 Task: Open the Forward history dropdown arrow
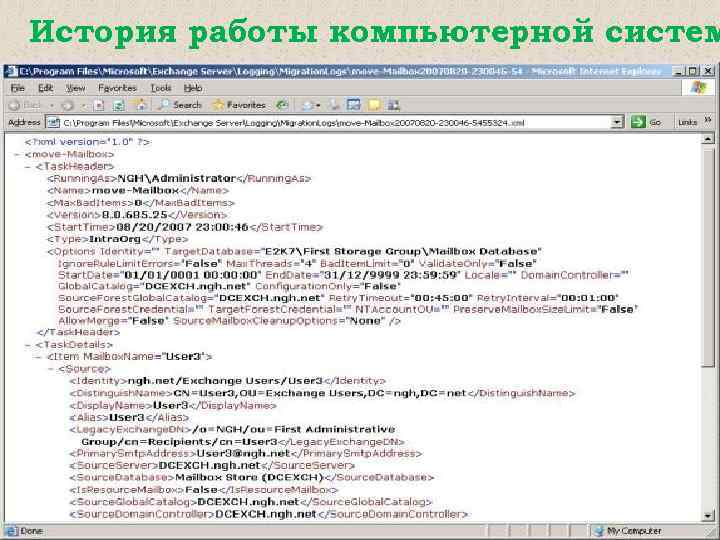click(84, 106)
